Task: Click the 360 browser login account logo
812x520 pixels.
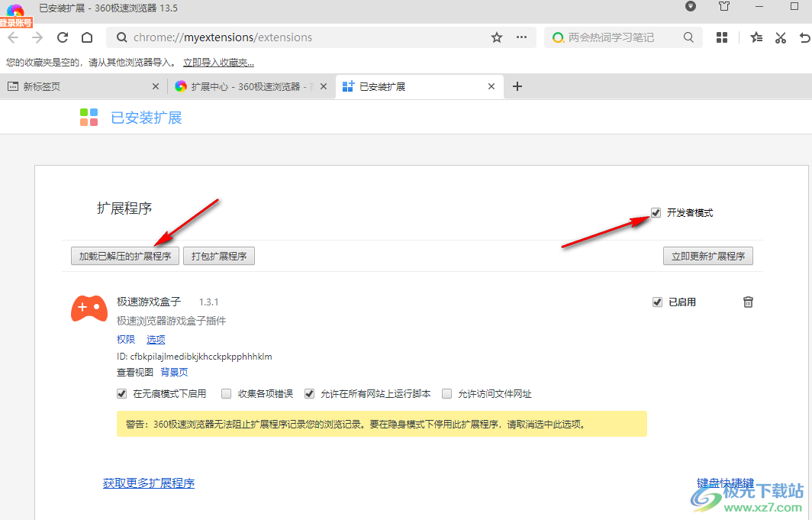Action: click(15, 15)
